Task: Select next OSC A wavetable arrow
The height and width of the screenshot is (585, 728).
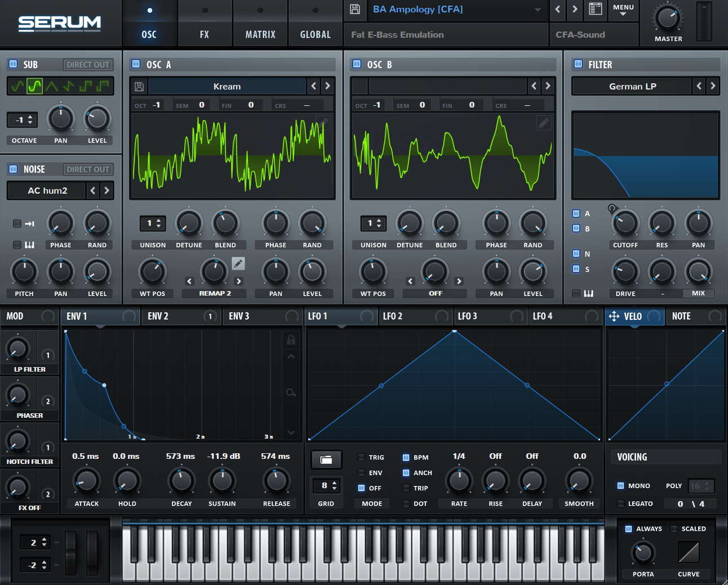Action: click(327, 86)
